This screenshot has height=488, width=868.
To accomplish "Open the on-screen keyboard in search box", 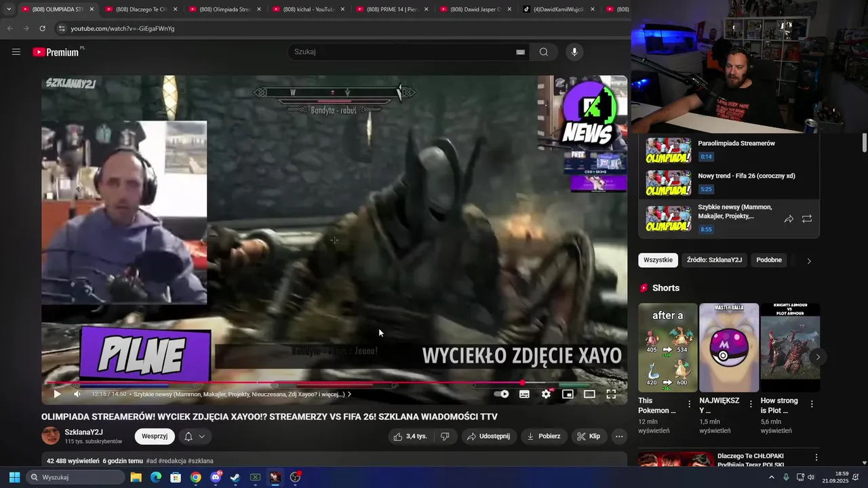I will coord(520,52).
